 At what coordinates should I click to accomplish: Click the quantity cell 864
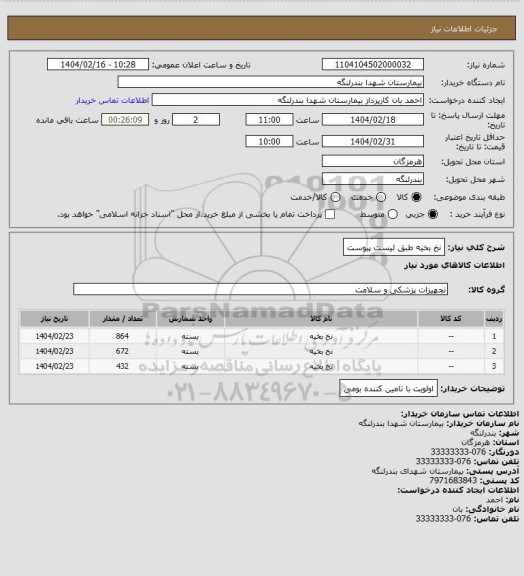122,336
